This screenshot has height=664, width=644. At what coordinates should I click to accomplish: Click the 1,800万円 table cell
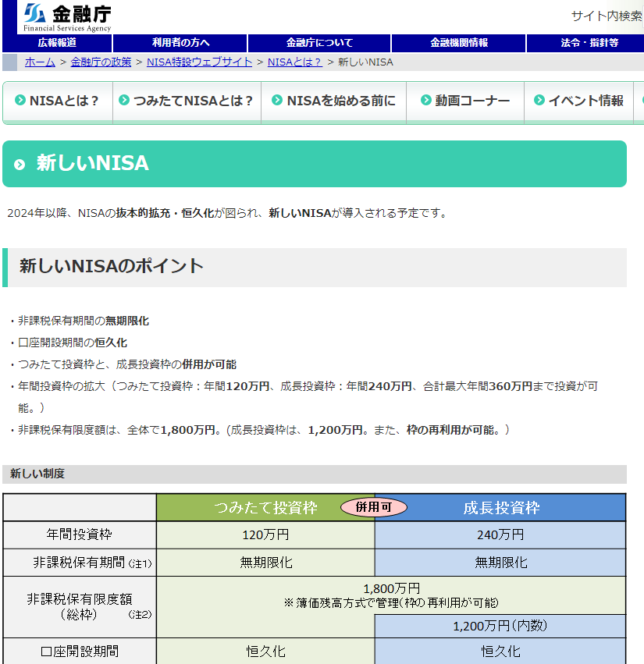pos(391,595)
